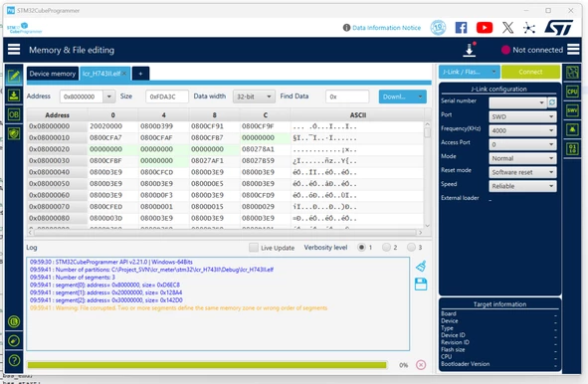Viewport: 588px width, 384px height.
Task: Click the 19 anniversary badge icon
Action: coord(438,28)
